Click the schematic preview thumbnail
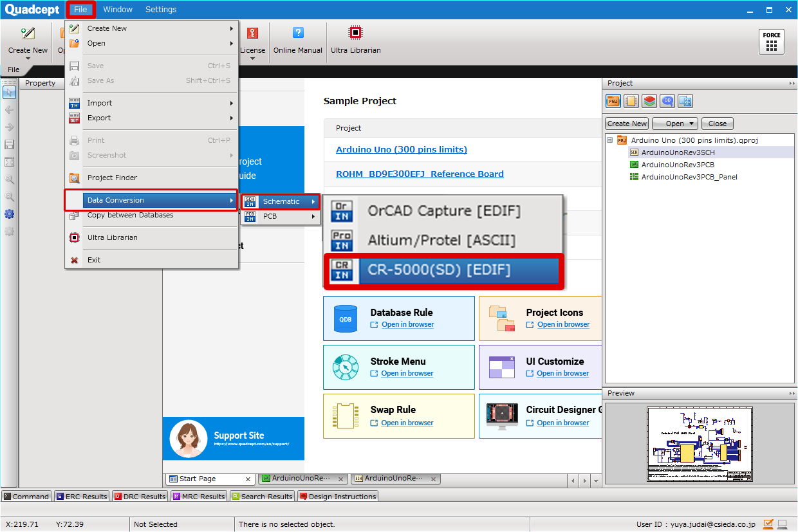Viewport: 798px width, 532px height. (x=700, y=444)
